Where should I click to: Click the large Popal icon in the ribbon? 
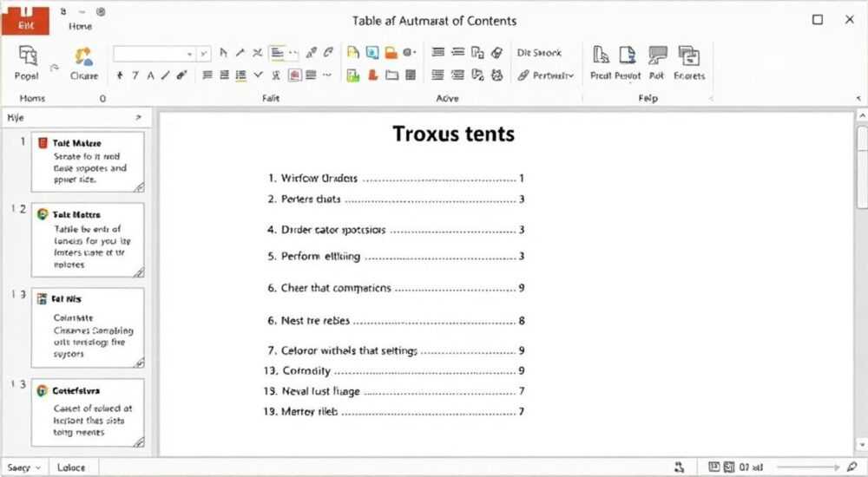point(28,56)
